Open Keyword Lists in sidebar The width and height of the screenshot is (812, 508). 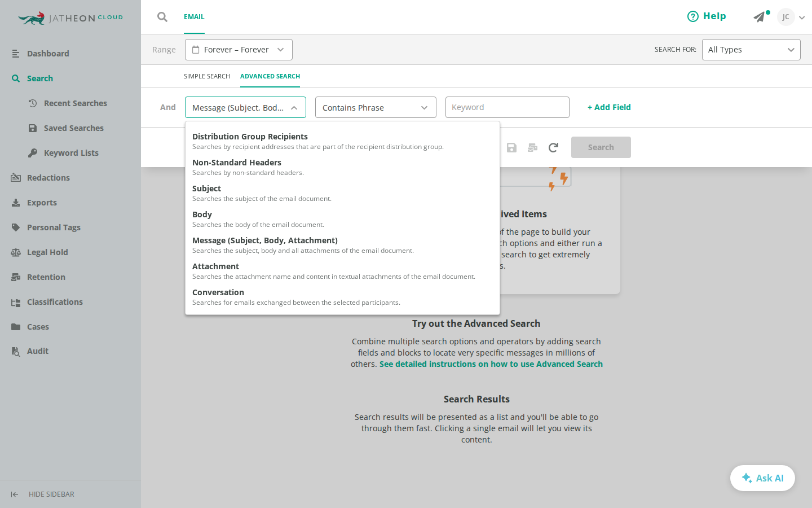(x=70, y=153)
